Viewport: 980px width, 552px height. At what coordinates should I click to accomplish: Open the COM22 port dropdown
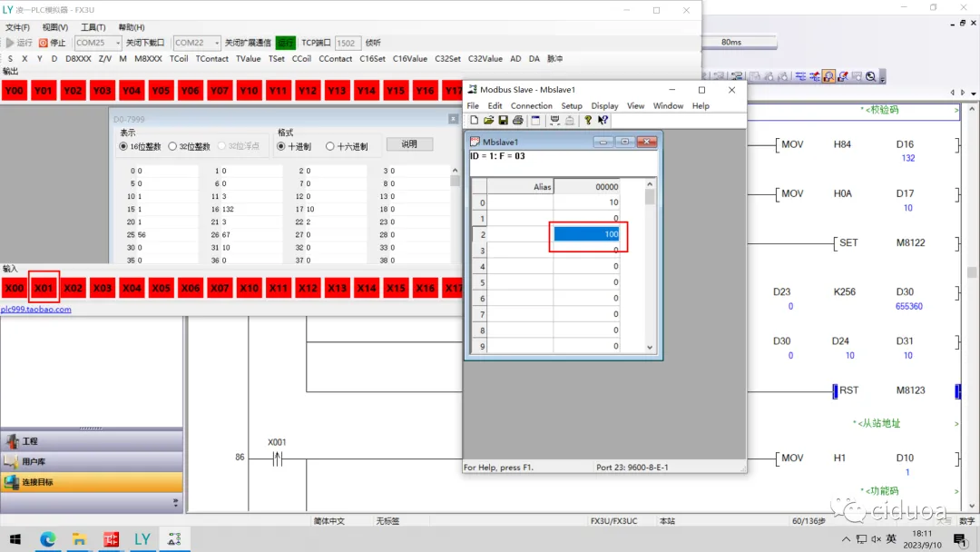216,43
